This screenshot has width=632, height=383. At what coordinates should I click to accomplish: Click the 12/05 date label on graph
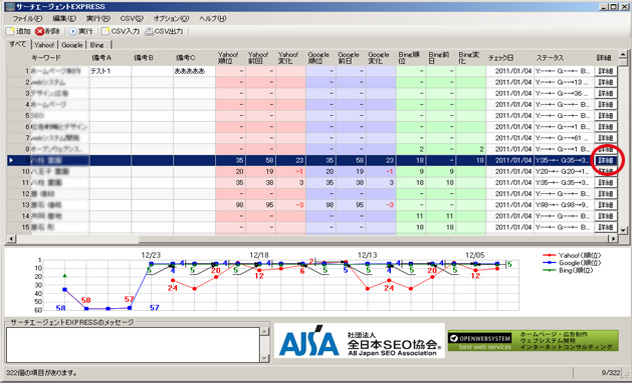(x=475, y=255)
